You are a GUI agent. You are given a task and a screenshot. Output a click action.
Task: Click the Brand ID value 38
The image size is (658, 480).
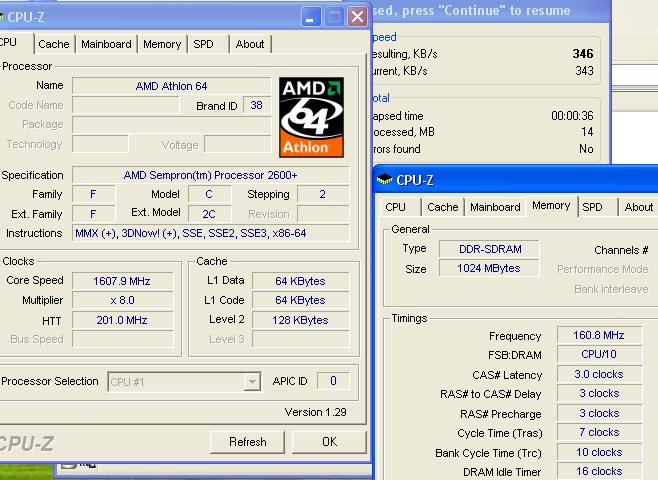click(257, 105)
